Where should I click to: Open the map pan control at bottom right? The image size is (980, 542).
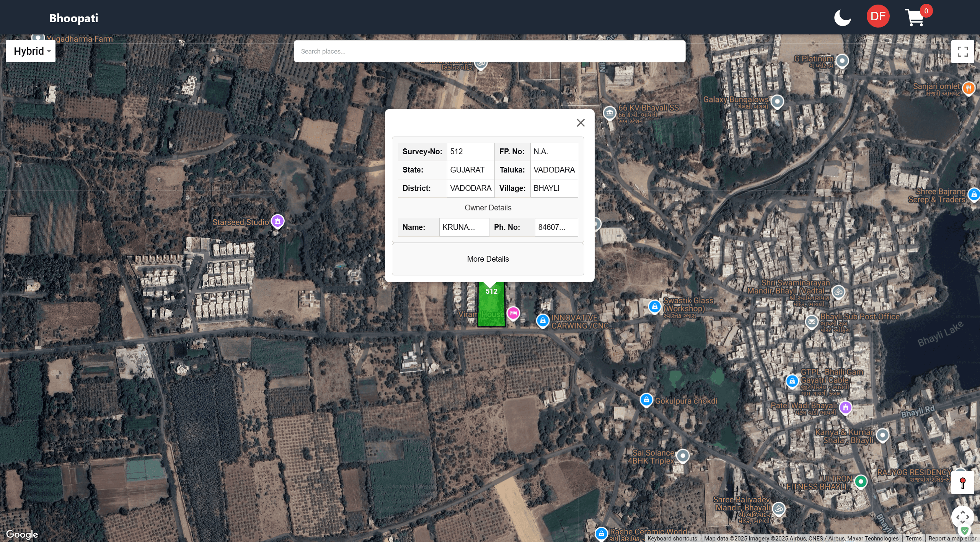coord(963,517)
